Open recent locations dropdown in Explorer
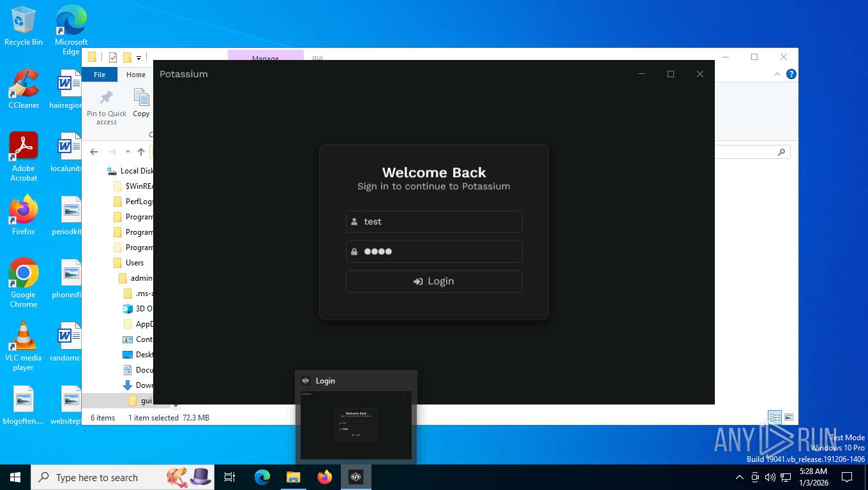 128,152
